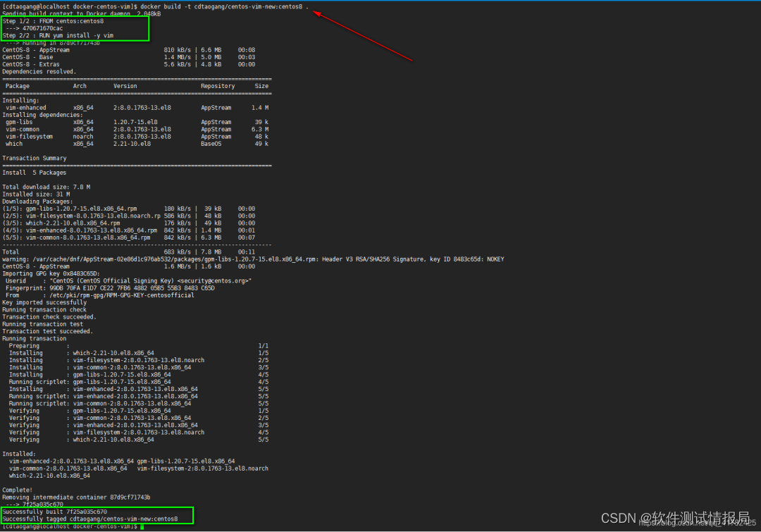Click the 'Installed:' heading
Screen dimensions: 761x532
[19, 454]
